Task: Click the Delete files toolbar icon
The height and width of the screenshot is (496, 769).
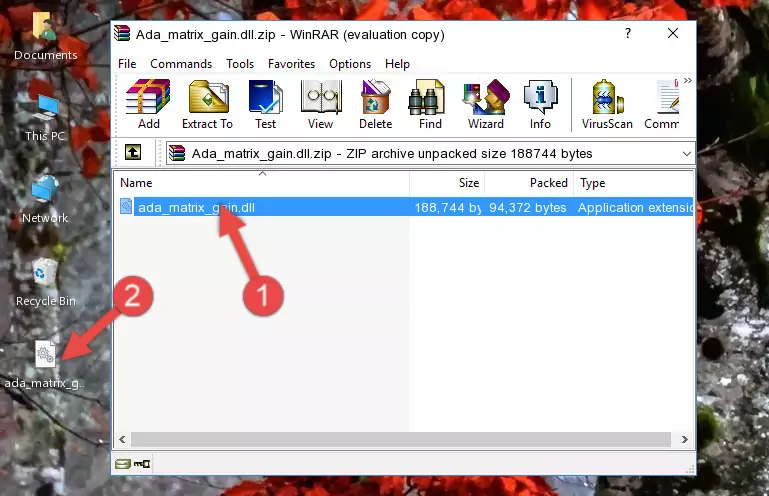Action: [376, 104]
